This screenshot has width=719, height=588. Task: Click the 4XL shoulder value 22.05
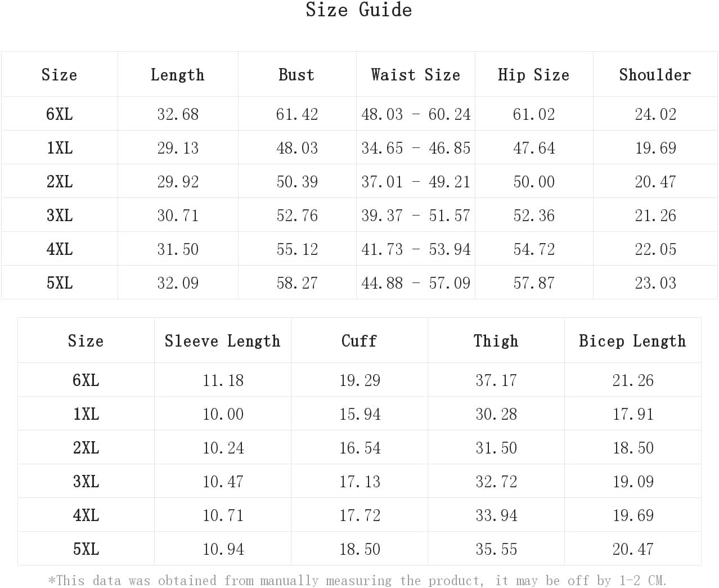pyautogui.click(x=655, y=249)
